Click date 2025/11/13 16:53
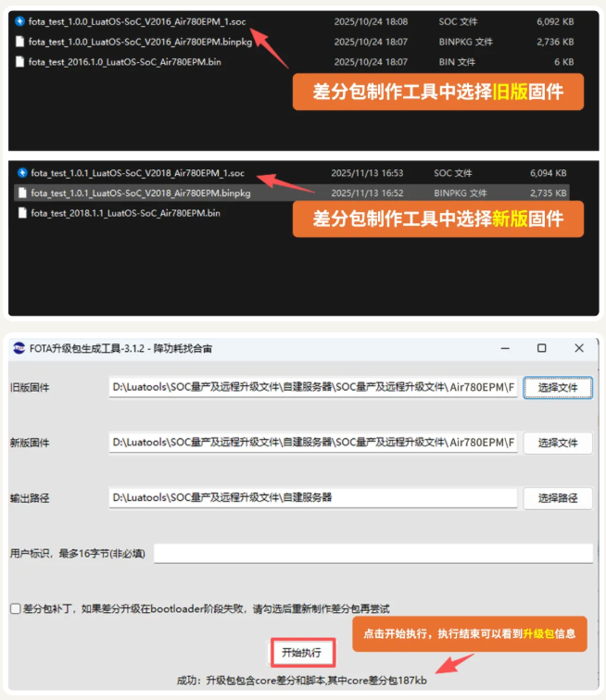This screenshot has height=700, width=606. [x=367, y=173]
